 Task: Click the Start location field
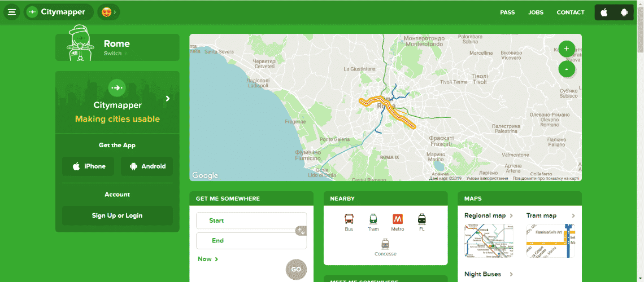(x=251, y=221)
